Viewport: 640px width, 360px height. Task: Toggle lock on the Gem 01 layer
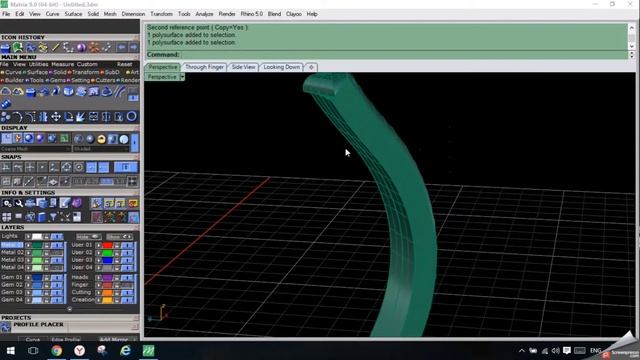[x=46, y=278]
